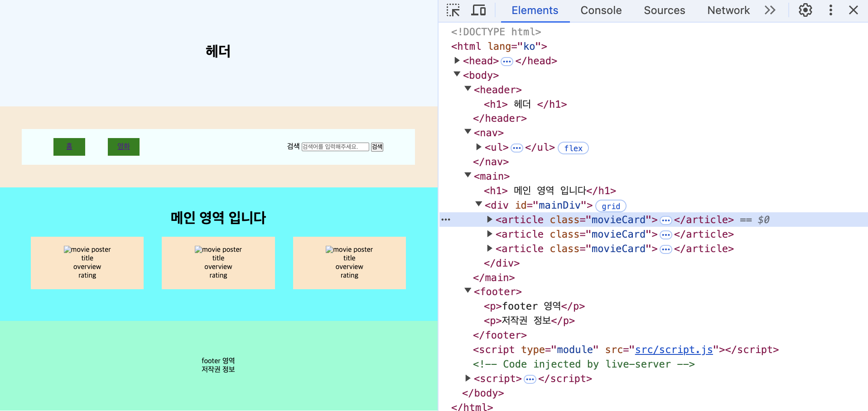This screenshot has width=868, height=411.
Task: Expand the selected movieCard article node
Action: (x=489, y=219)
